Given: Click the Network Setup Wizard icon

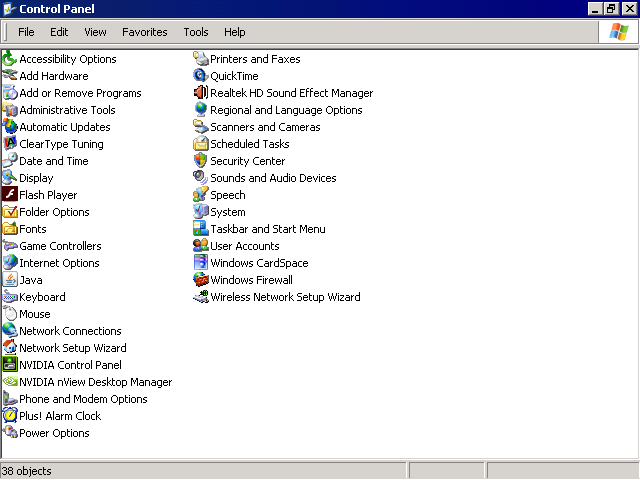Looking at the screenshot, I should [x=10, y=348].
